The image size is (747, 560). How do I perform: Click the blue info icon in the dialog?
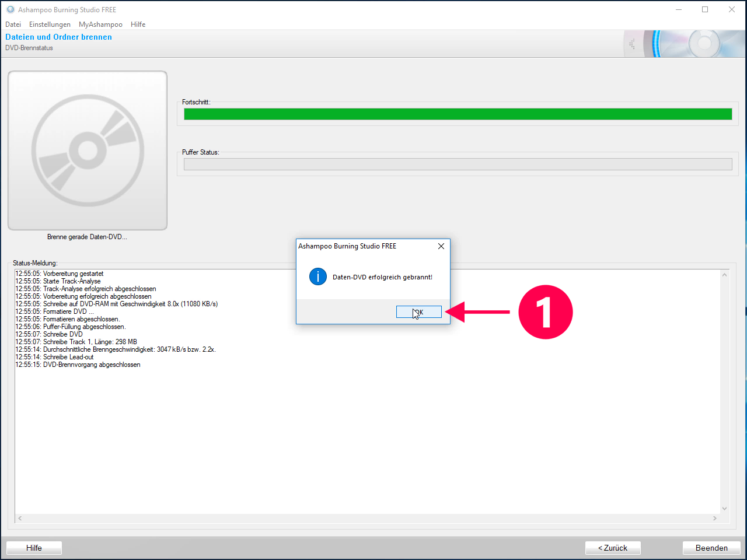pos(318,277)
